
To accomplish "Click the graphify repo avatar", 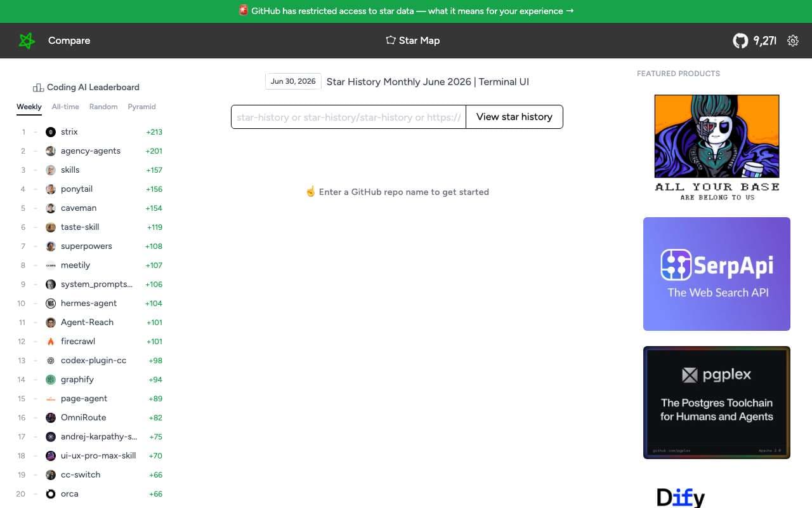I will 51,380.
